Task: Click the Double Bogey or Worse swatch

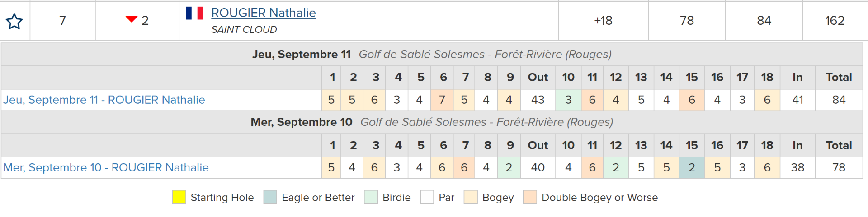Action: point(530,197)
